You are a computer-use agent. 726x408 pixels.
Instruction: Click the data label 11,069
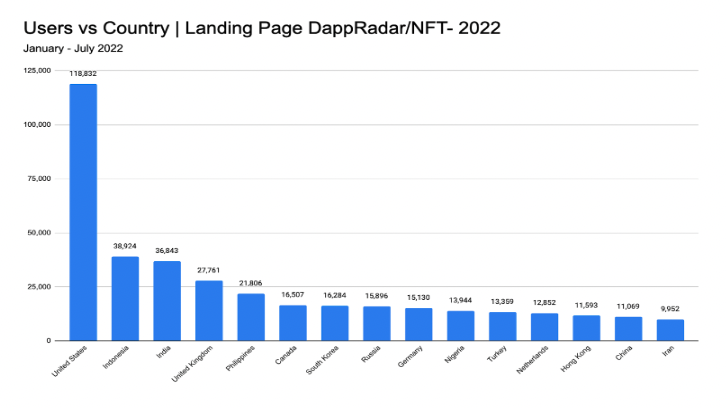point(628,306)
